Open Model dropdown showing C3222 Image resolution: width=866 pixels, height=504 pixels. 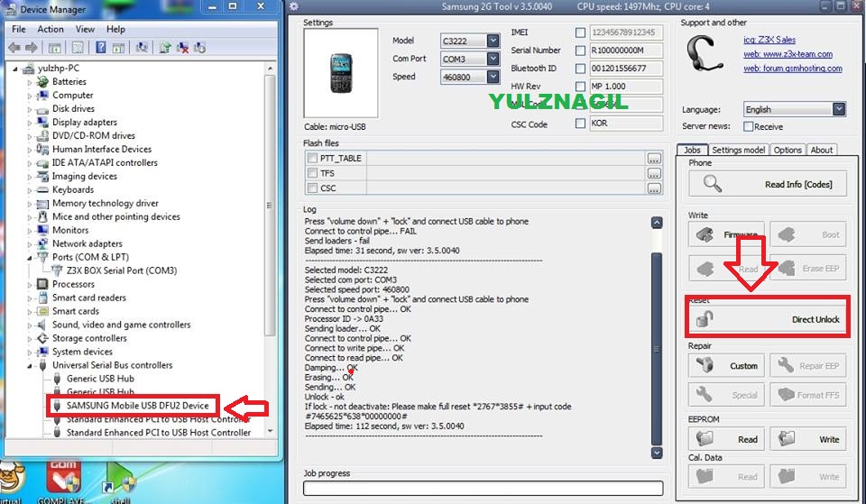493,41
